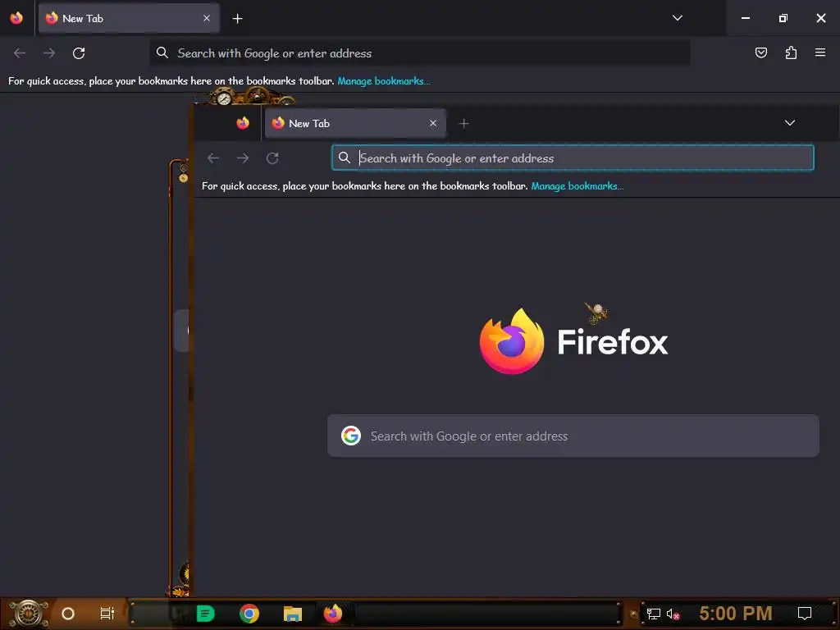Click the Firefox View icon in back window

click(x=16, y=18)
